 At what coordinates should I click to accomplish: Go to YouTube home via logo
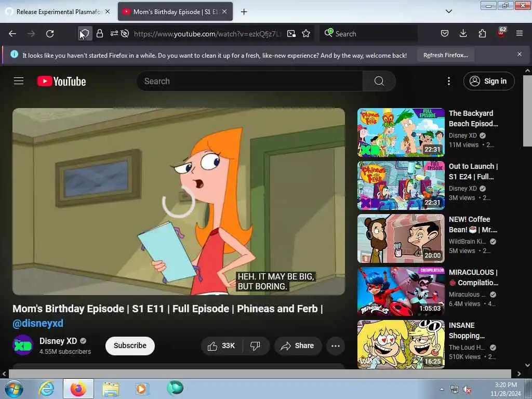tap(61, 81)
